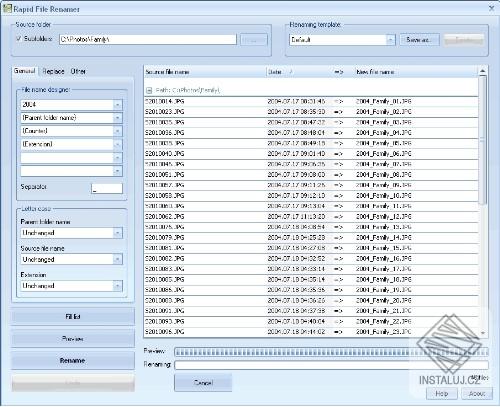Viewport: 500px width, 407px height.
Task: Click the Help button
Action: [442, 394]
